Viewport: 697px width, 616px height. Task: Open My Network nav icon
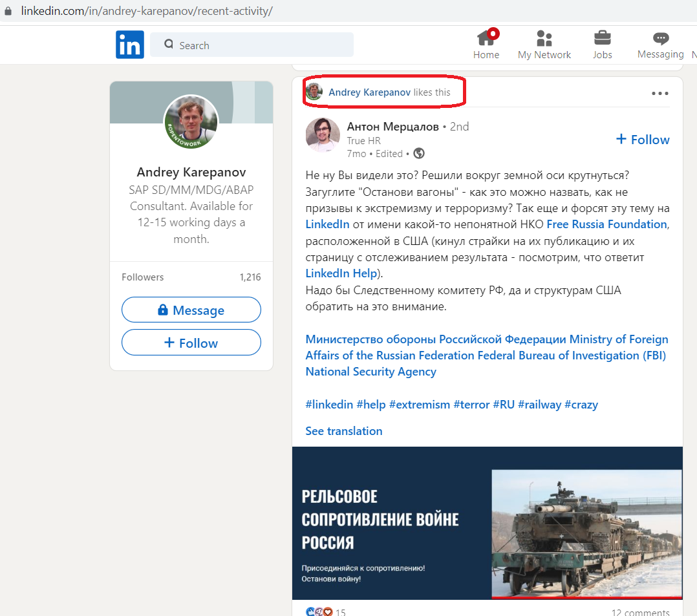pyautogui.click(x=544, y=44)
